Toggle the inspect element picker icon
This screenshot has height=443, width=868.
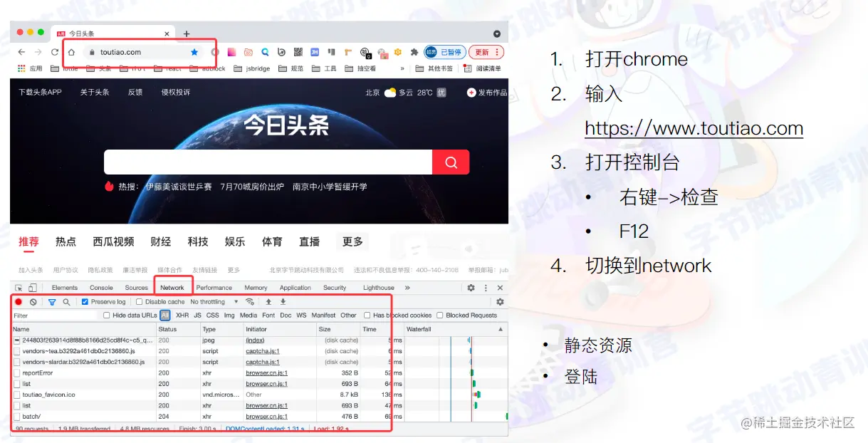coord(19,288)
